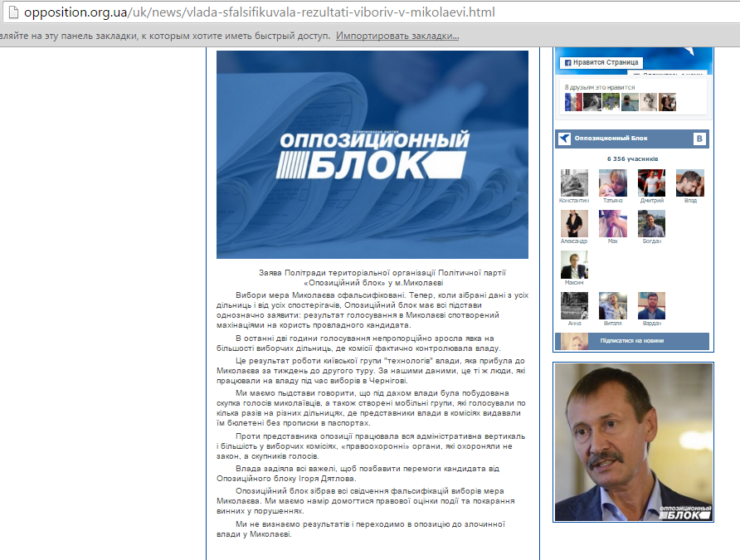The image size is (740, 560).
Task: Click Богдан's avatar in the members grid
Action: coord(652,222)
